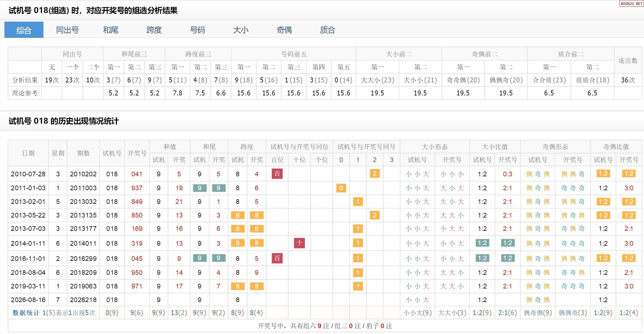This screenshot has width=644, height=334.
Task: Click the red draw number 041
Action: point(137,174)
